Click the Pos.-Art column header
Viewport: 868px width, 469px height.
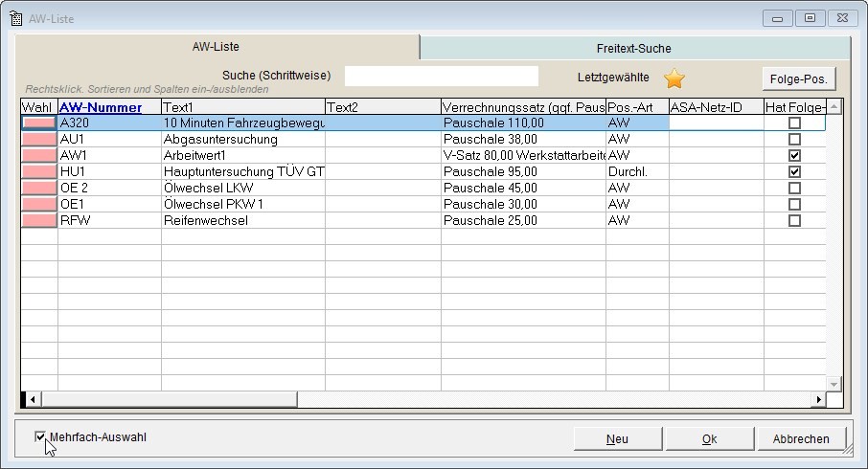coord(638,107)
